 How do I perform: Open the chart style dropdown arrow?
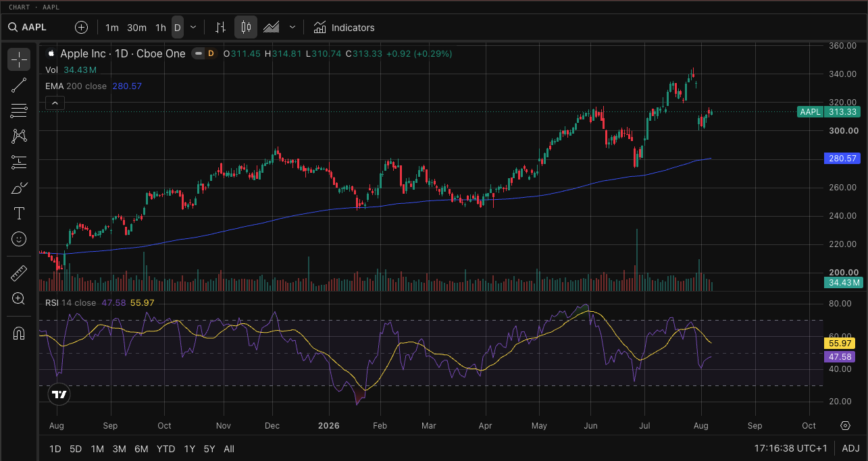coord(292,28)
